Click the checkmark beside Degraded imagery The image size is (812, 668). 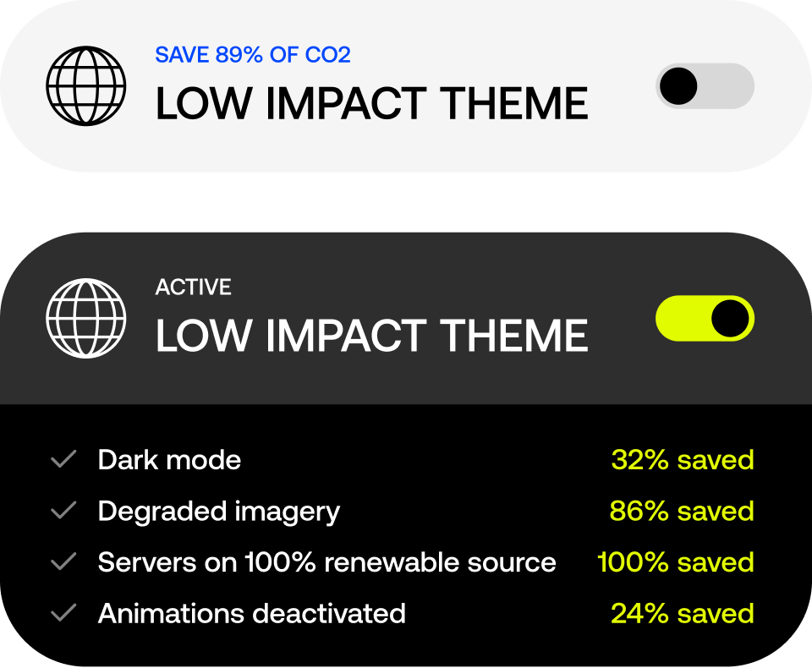tap(63, 511)
